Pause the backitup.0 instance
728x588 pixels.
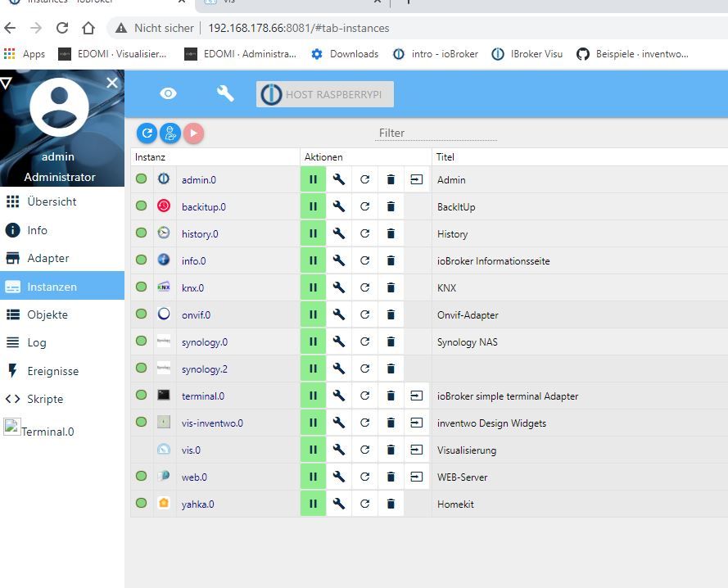click(x=313, y=206)
